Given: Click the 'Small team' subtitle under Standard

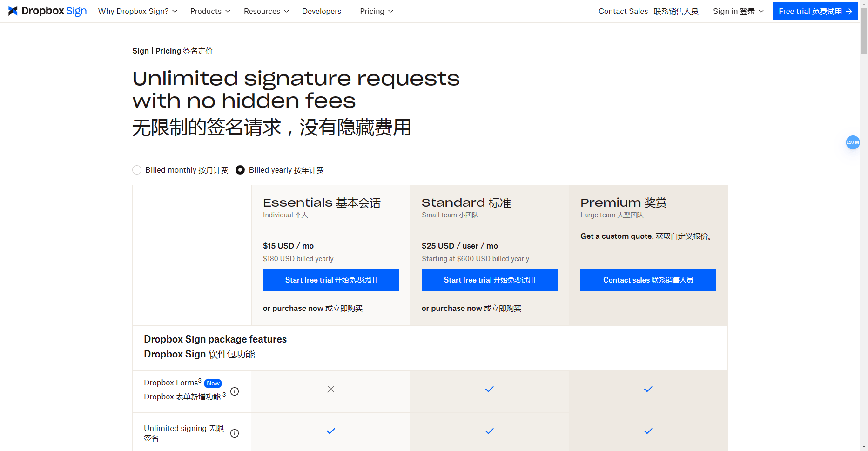Looking at the screenshot, I should pyautogui.click(x=450, y=215).
